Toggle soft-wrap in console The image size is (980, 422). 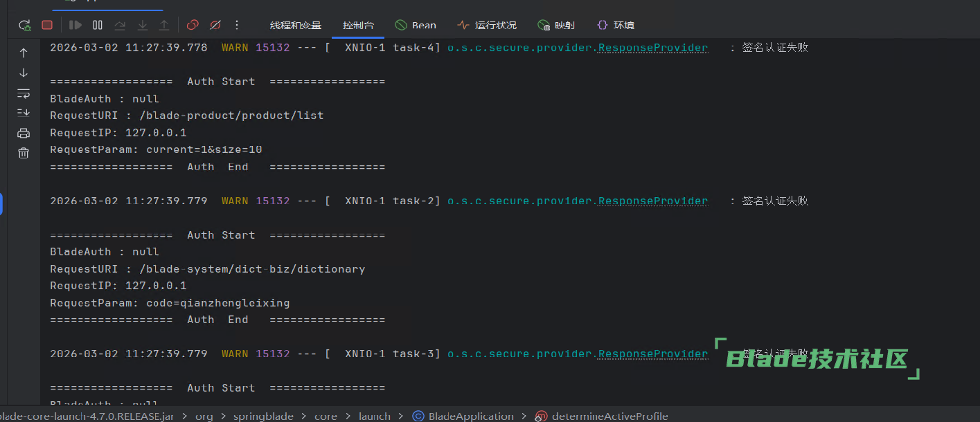[x=24, y=93]
